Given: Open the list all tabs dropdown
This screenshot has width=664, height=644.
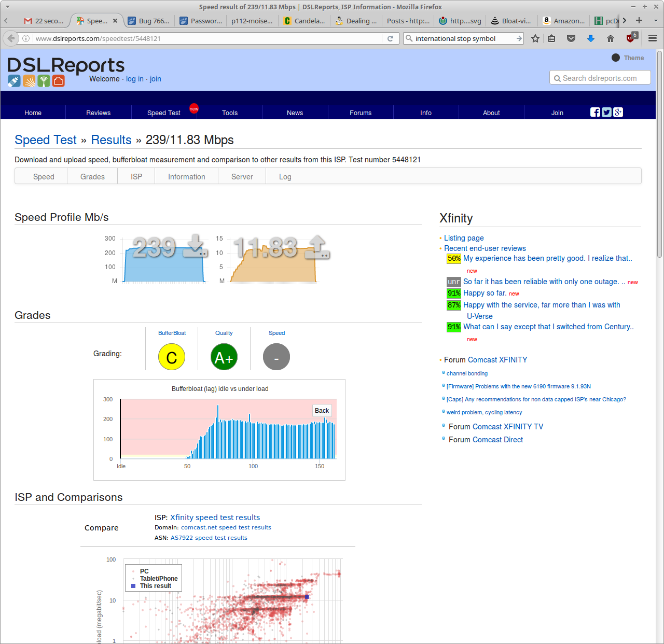Looking at the screenshot, I should [656, 21].
